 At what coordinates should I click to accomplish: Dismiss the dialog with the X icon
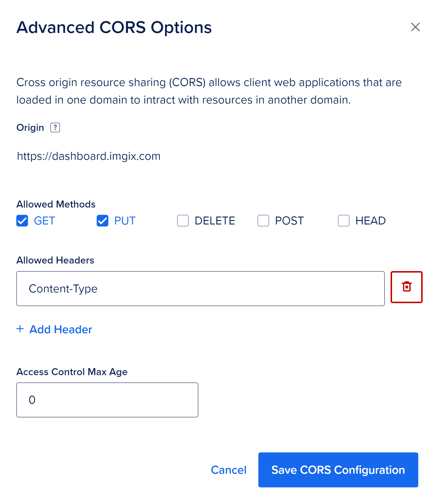(416, 27)
